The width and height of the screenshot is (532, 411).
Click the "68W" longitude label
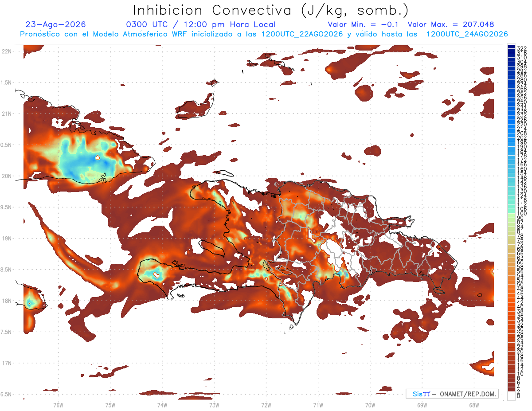pos(474,405)
